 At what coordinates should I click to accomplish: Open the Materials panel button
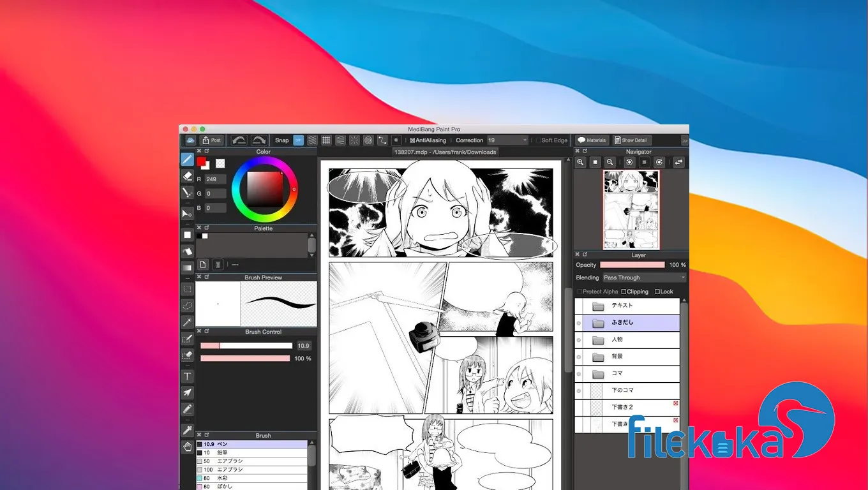592,140
